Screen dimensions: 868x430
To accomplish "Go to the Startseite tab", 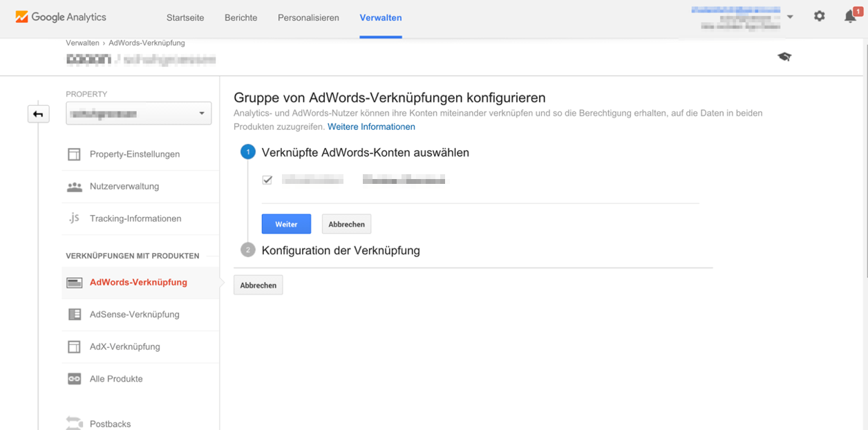I will click(185, 18).
